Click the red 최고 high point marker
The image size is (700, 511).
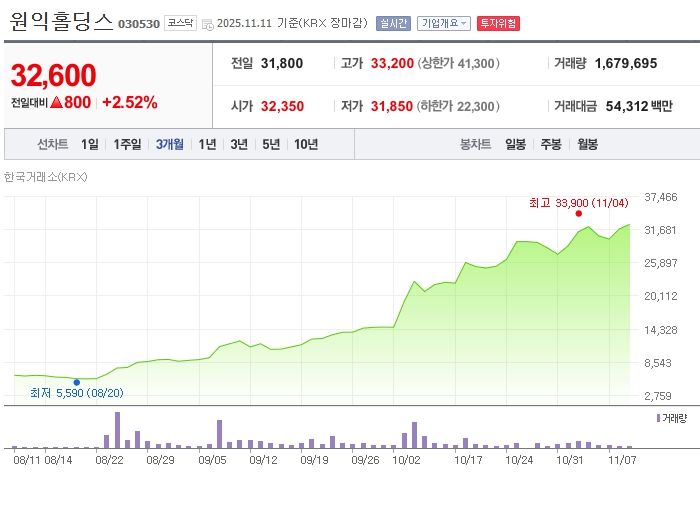point(579,214)
